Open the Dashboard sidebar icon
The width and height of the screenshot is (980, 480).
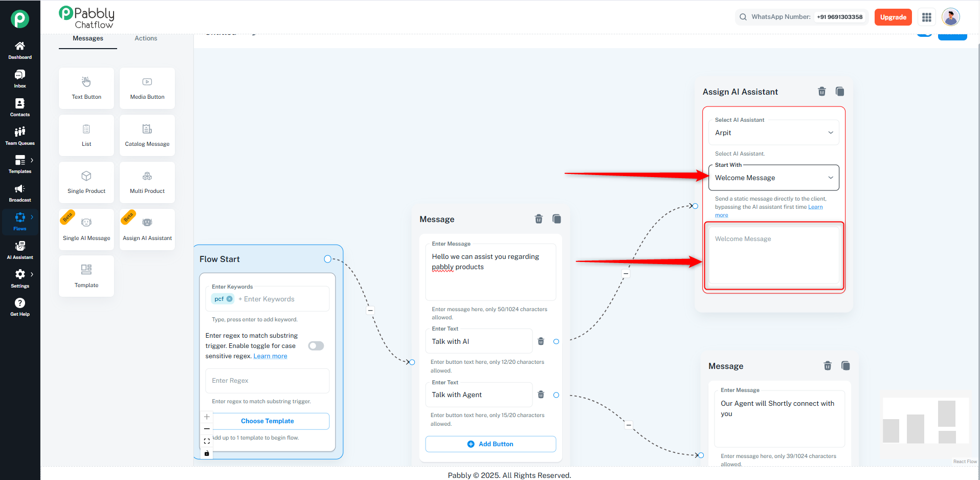click(20, 50)
